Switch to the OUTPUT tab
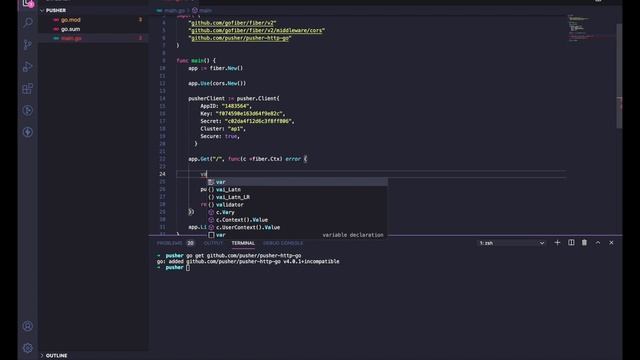 tap(213, 243)
